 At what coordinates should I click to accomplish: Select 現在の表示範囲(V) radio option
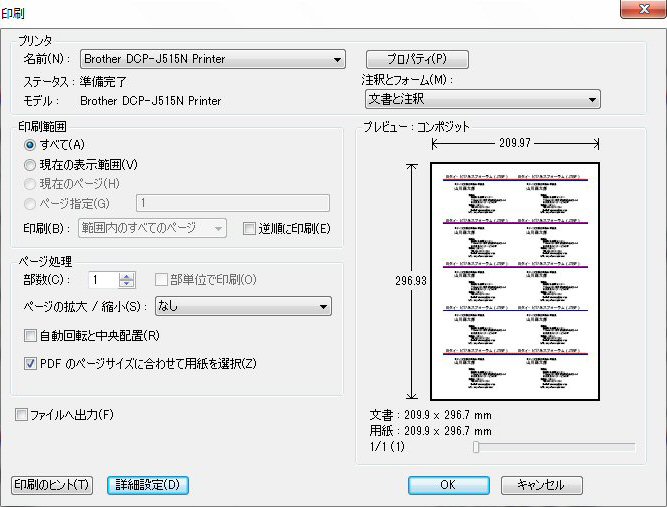(30, 164)
